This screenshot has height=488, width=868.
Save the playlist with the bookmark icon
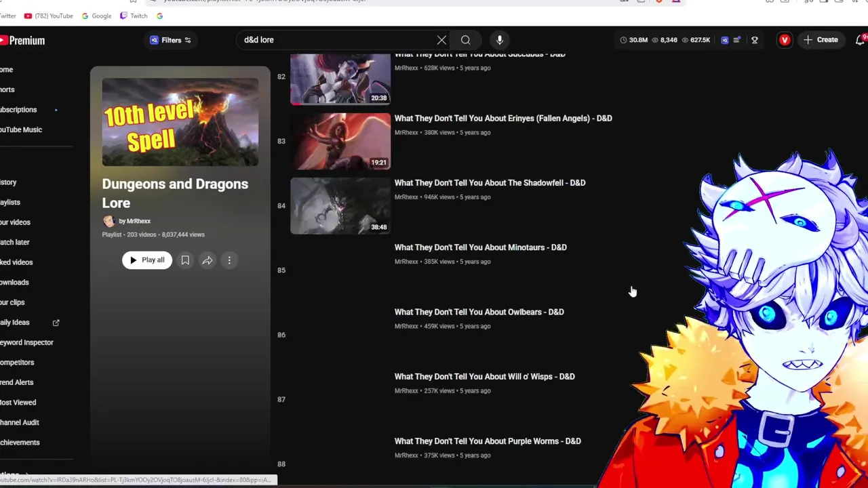tap(185, 260)
